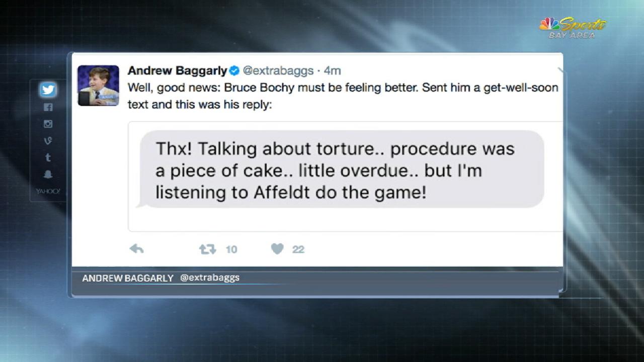This screenshot has width=644, height=362.
Task: Like the tweet with heart icon
Action: (x=277, y=249)
